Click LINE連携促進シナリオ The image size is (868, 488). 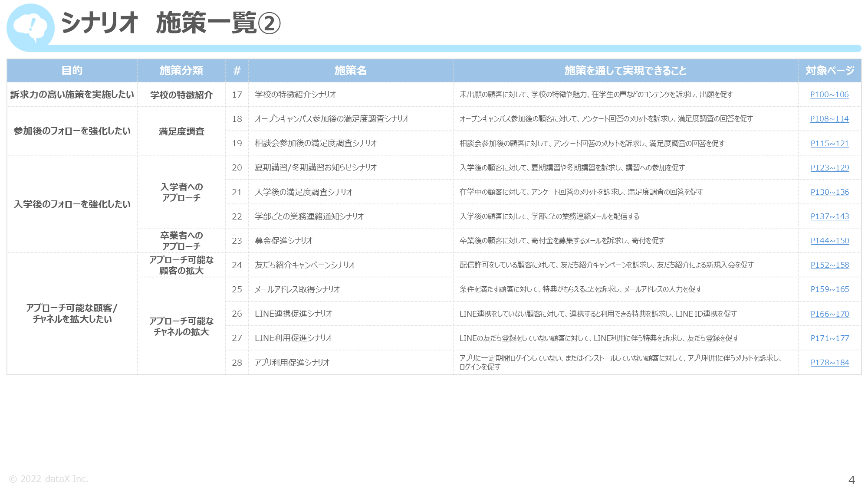pyautogui.click(x=293, y=314)
